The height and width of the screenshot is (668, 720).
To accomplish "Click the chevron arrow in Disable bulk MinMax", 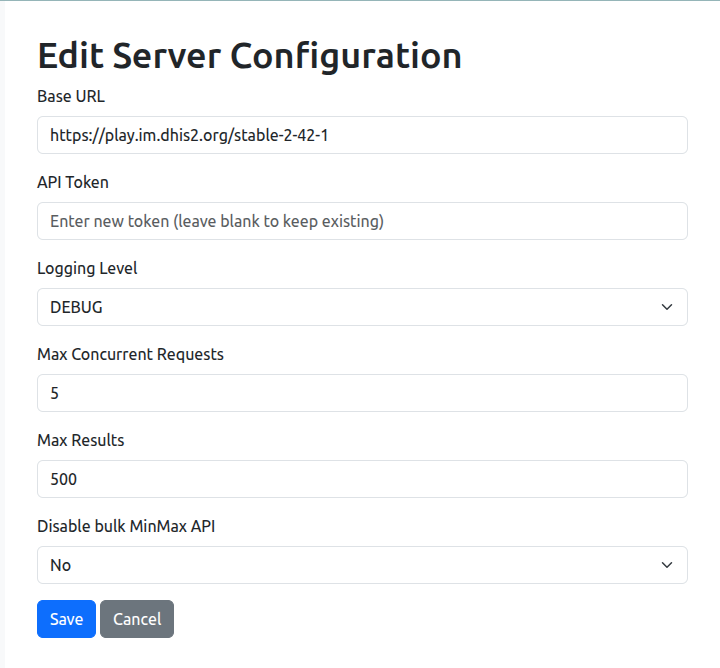I will pos(667,565).
